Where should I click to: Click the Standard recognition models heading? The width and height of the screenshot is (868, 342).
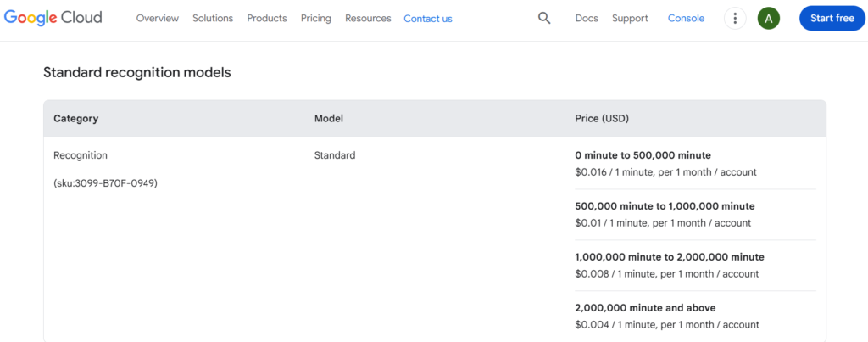click(x=137, y=73)
